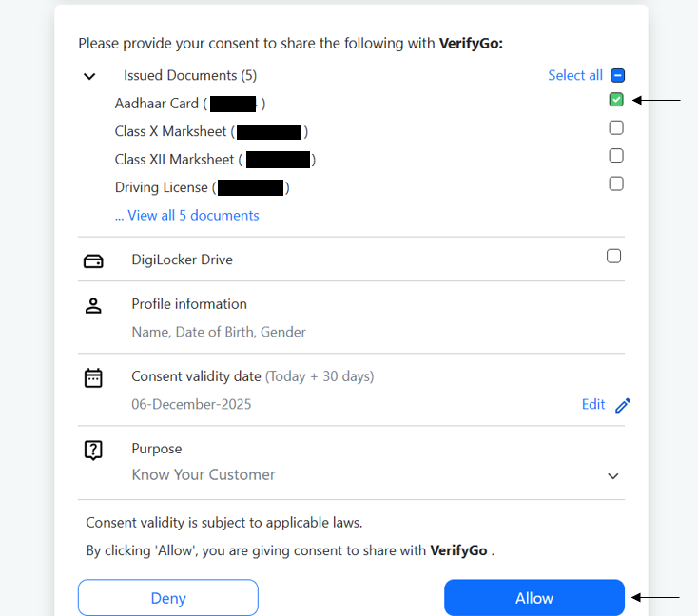Open the Know Your Customer purpose selector
698x616 pixels.
(x=204, y=474)
